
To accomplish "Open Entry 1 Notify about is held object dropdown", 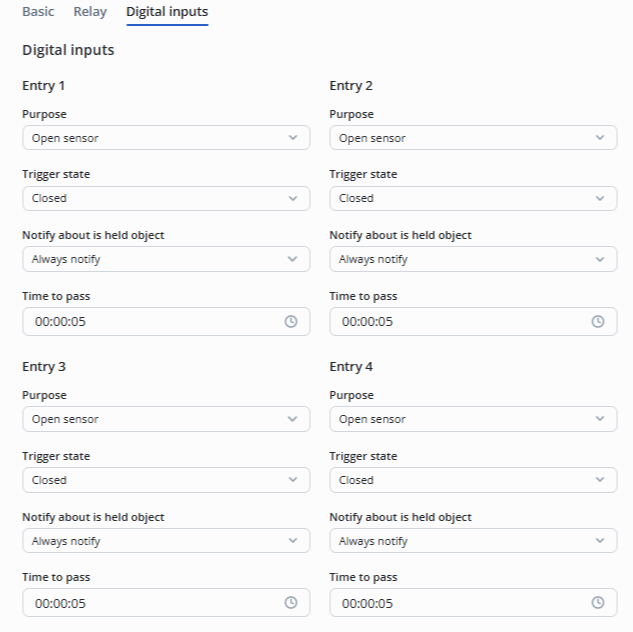I will coord(166,259).
